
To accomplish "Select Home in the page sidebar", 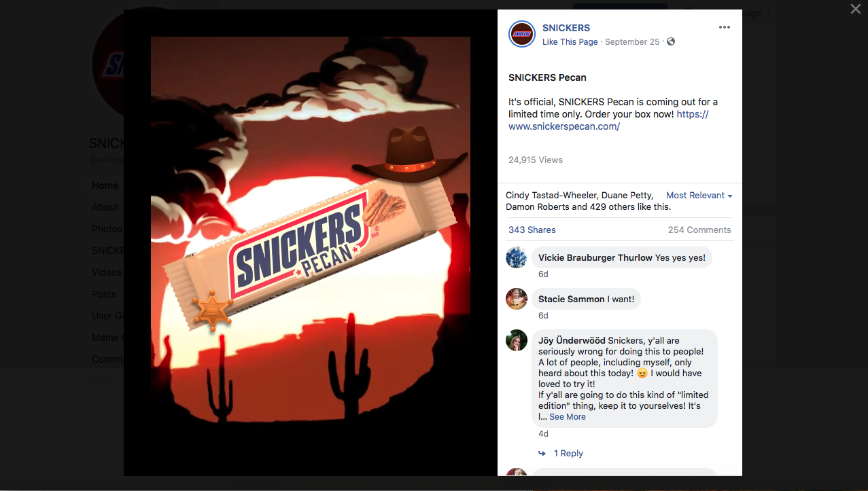I will 105,185.
